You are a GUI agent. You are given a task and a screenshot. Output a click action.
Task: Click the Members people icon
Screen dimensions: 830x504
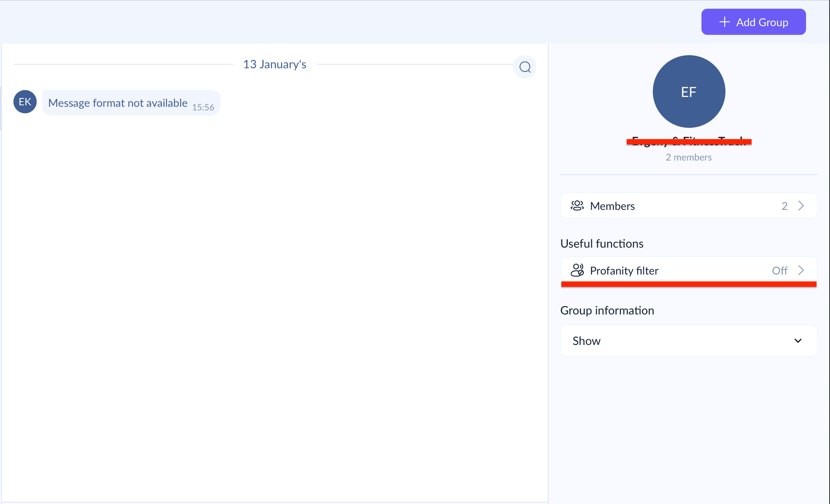pyautogui.click(x=577, y=206)
